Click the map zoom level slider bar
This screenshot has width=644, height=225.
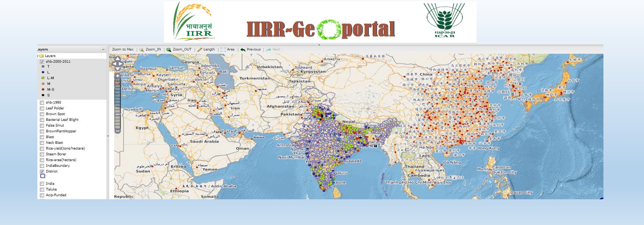click(118, 103)
